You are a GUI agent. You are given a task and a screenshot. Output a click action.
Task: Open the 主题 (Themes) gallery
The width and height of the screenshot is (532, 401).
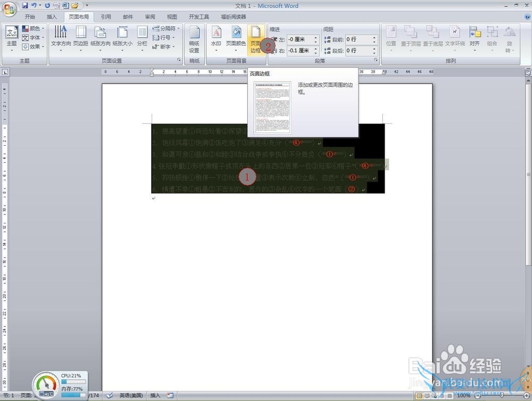[x=12, y=39]
